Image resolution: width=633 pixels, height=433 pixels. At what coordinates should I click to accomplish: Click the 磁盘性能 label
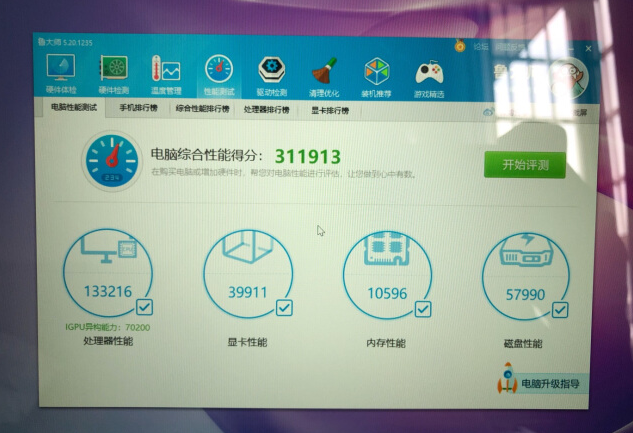pos(523,344)
